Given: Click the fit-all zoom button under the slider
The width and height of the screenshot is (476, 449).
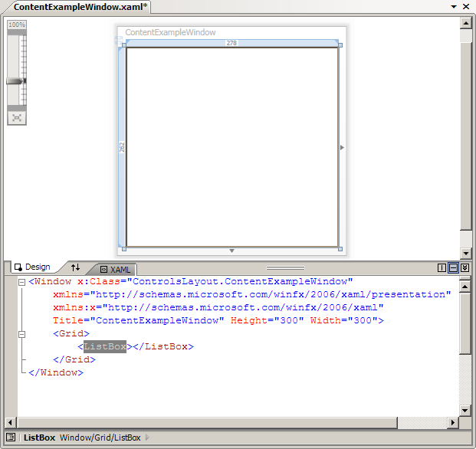Looking at the screenshot, I should tap(17, 118).
